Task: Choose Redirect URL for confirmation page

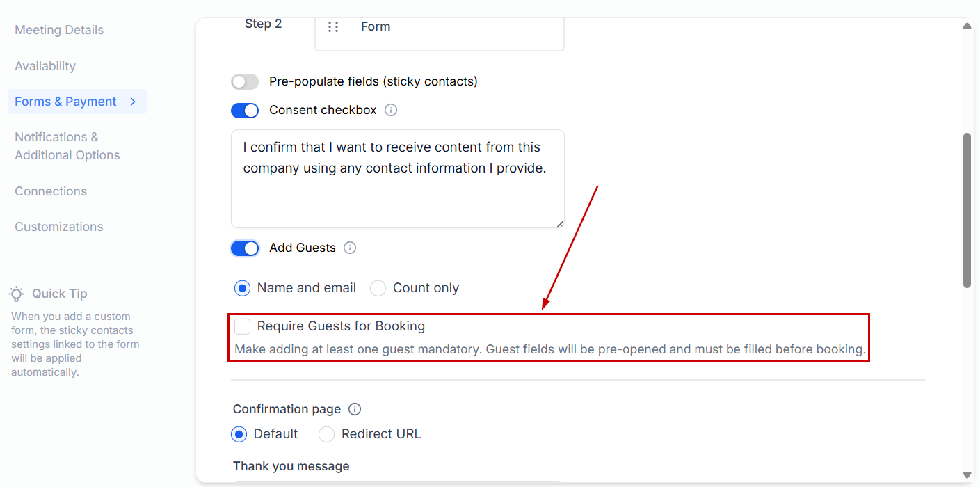Action: (x=326, y=434)
